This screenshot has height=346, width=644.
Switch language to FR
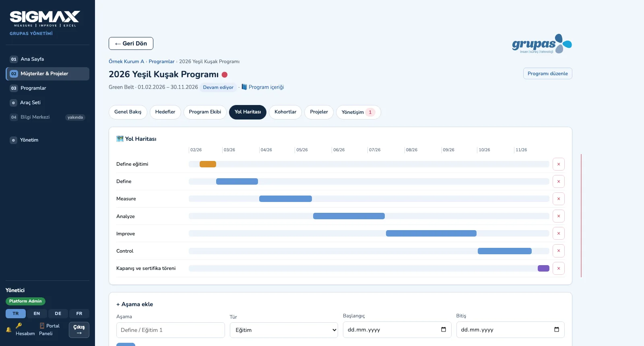pos(79,314)
